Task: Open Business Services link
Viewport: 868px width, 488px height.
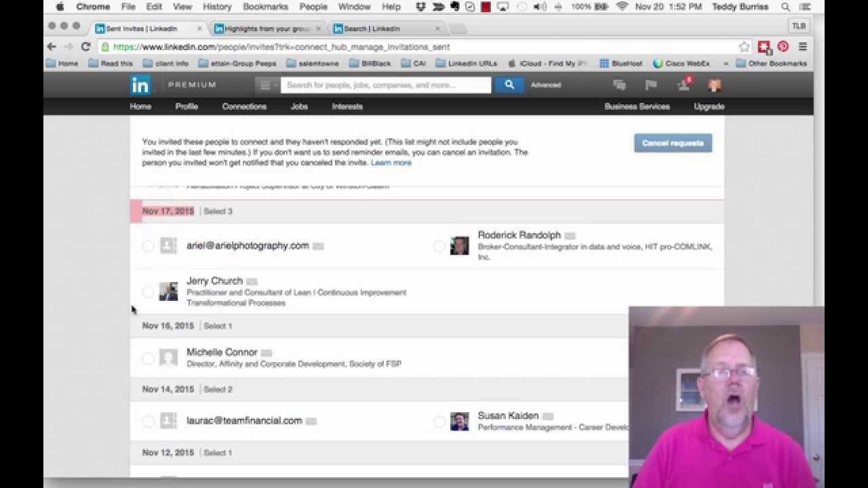Action: pos(637,106)
